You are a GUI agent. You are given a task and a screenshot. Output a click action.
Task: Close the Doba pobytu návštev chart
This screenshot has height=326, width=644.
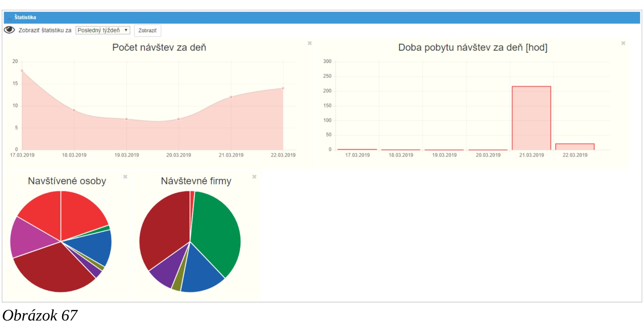tap(623, 43)
